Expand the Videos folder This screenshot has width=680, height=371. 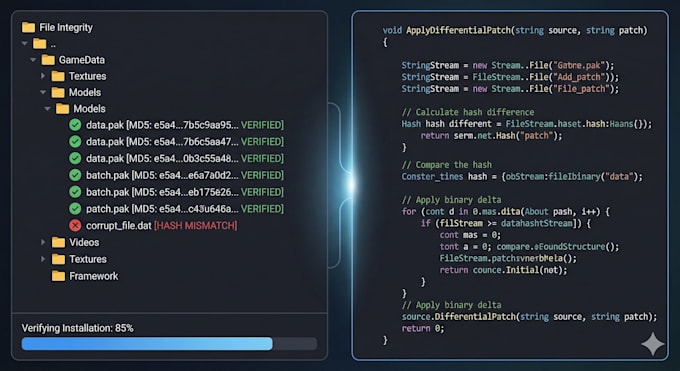[43, 242]
